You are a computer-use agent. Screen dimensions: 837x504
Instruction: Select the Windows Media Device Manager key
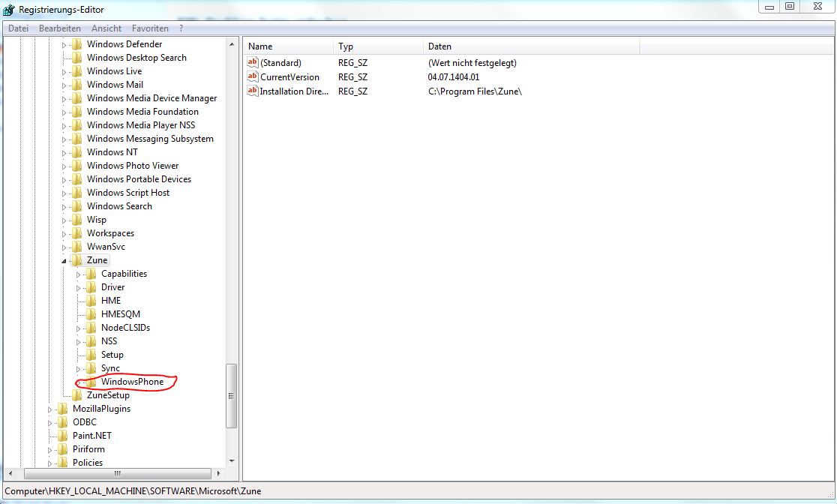click(x=152, y=98)
